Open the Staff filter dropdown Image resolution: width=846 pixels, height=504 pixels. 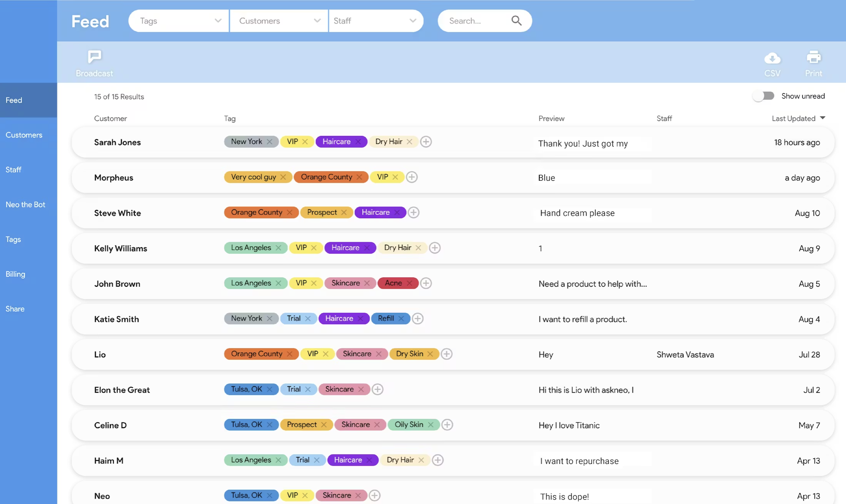[x=376, y=20]
